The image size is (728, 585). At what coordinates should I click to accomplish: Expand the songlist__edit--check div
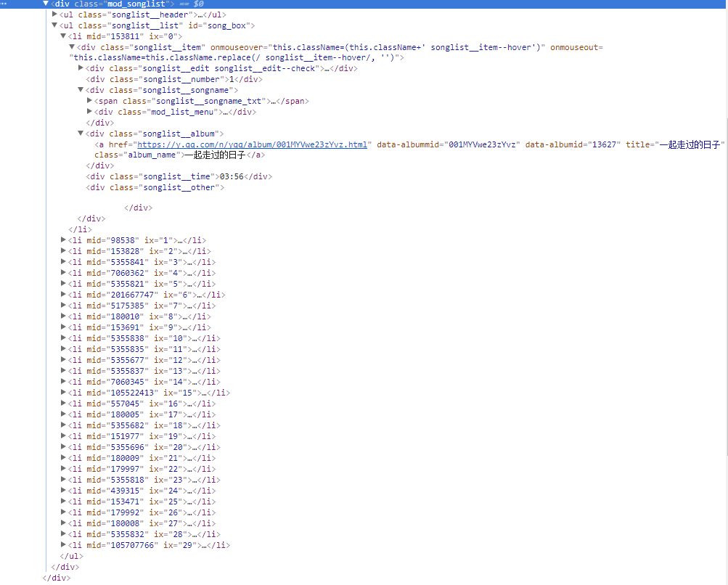click(81, 68)
